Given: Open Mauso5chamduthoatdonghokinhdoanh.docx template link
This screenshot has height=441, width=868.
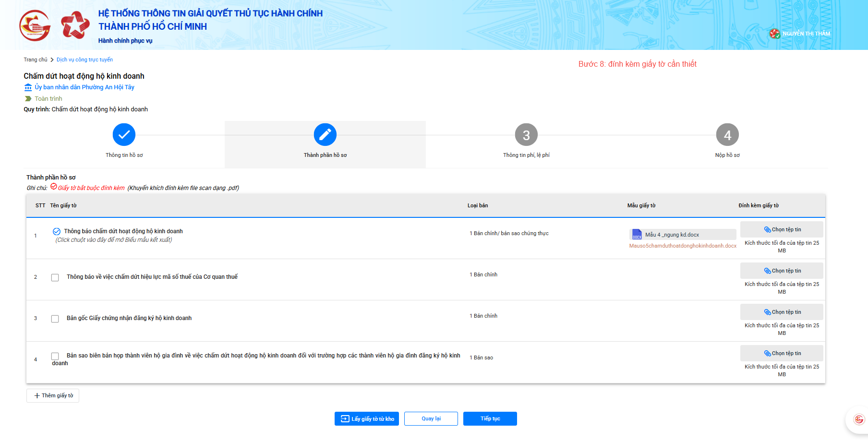Looking at the screenshot, I should pyautogui.click(x=682, y=246).
